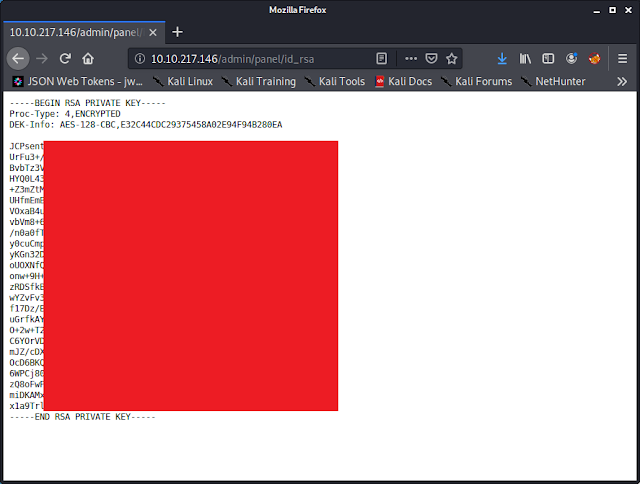Open the Library history and bookmarks menu
The height and width of the screenshot is (484, 640).
click(525, 59)
